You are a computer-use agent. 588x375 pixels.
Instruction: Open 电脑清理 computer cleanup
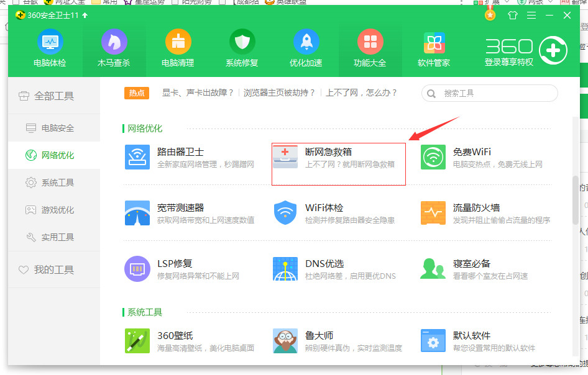178,47
